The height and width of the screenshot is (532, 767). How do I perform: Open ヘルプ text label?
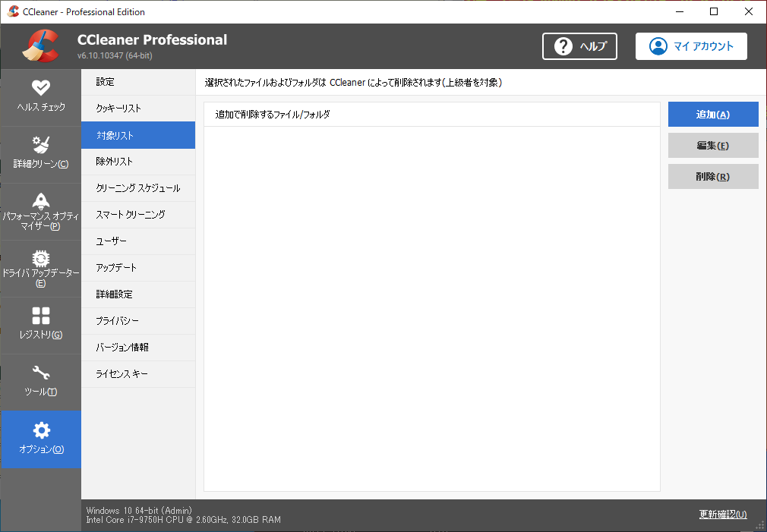click(x=593, y=46)
